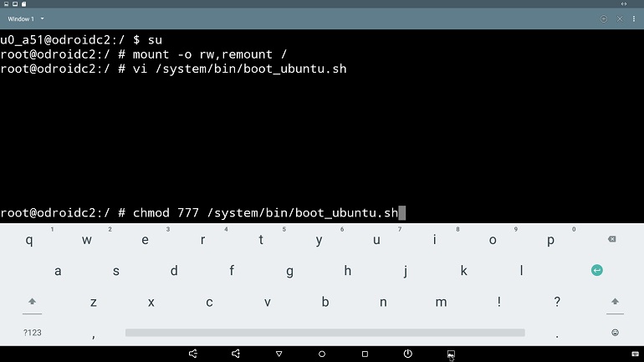Tap the right Shift key
Image resolution: width=644 pixels, height=362 pixels.
pos(615,302)
